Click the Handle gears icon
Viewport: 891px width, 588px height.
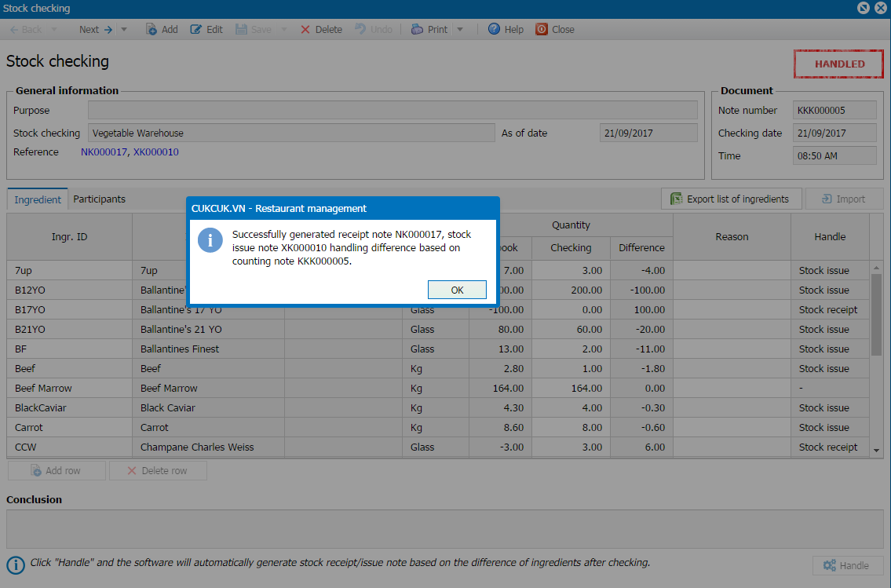[830, 565]
